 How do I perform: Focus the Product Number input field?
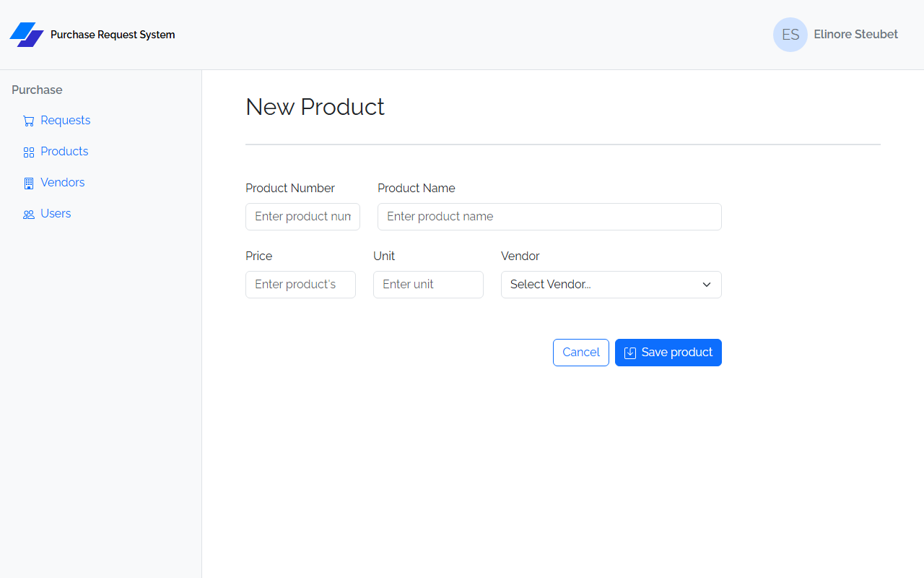(302, 217)
